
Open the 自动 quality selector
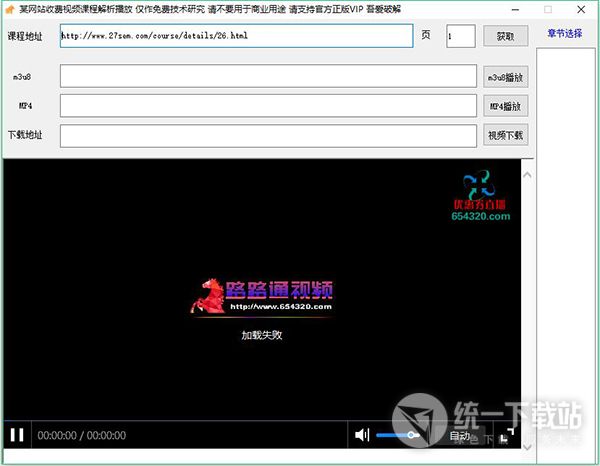click(x=460, y=436)
